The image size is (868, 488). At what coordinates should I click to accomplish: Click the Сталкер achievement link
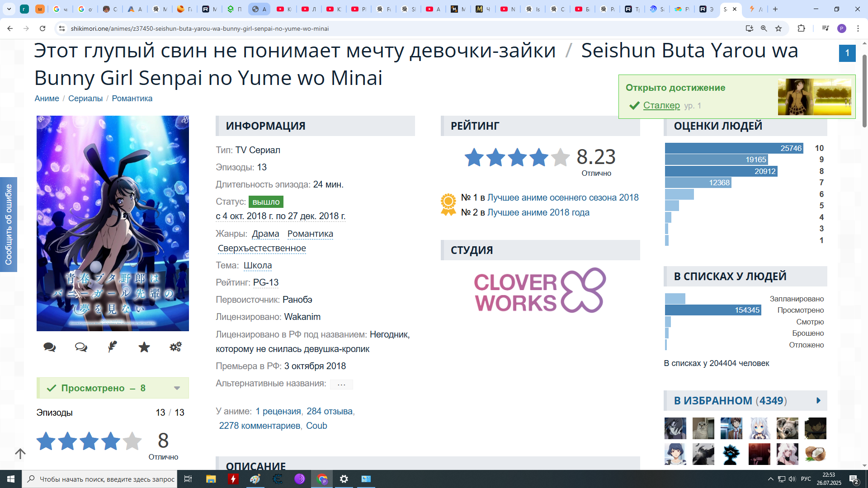point(661,105)
